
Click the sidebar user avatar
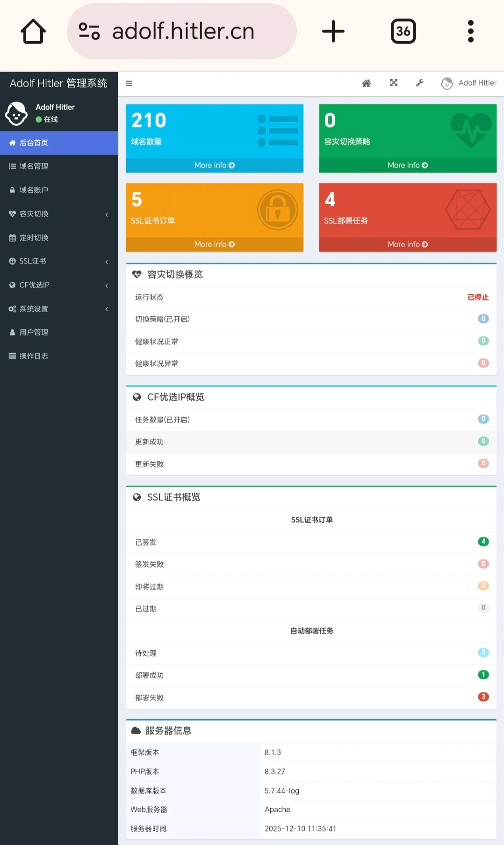16,113
